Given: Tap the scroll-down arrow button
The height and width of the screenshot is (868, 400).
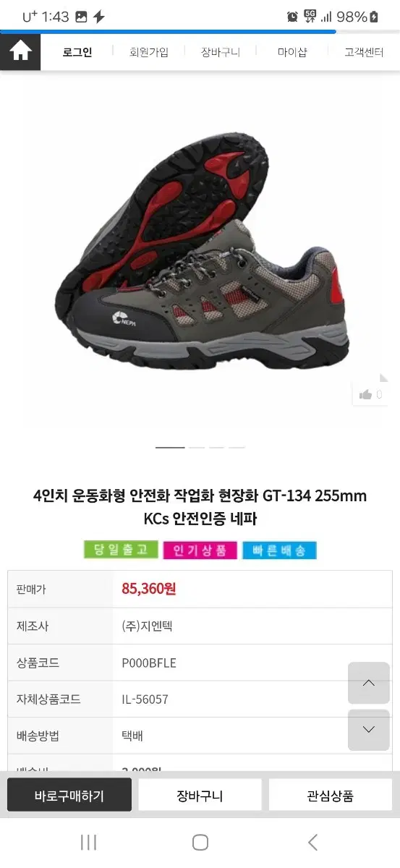Looking at the screenshot, I should 369,729.
